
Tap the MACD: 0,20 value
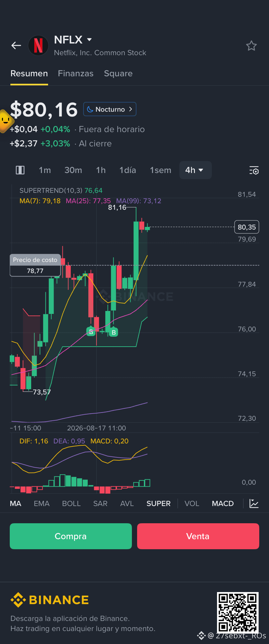pyautogui.click(x=109, y=441)
